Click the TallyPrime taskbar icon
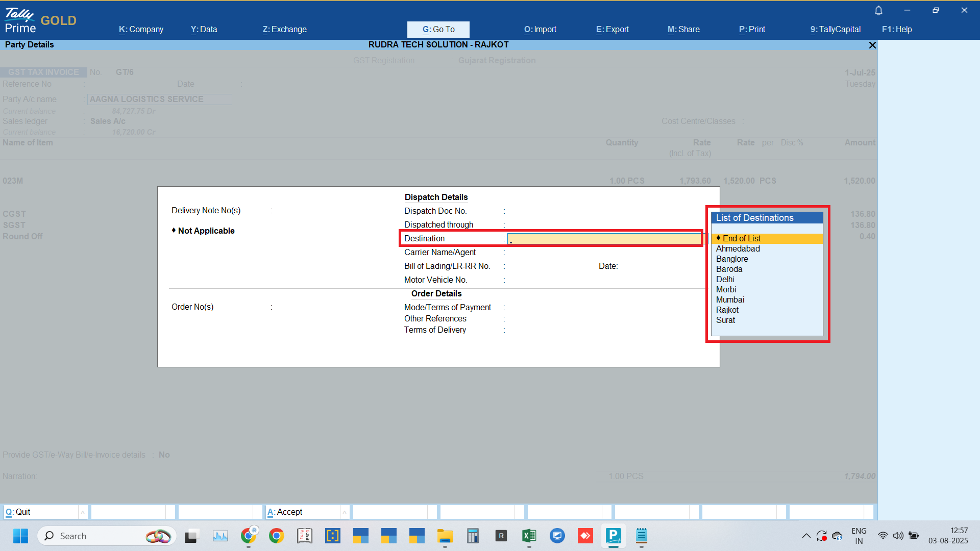Viewport: 980px width, 551px height. pos(613,536)
